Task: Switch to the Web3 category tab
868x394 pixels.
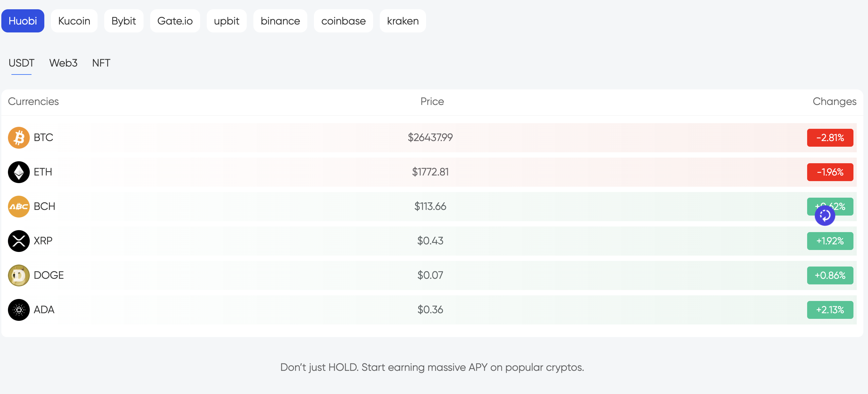Action: point(64,63)
